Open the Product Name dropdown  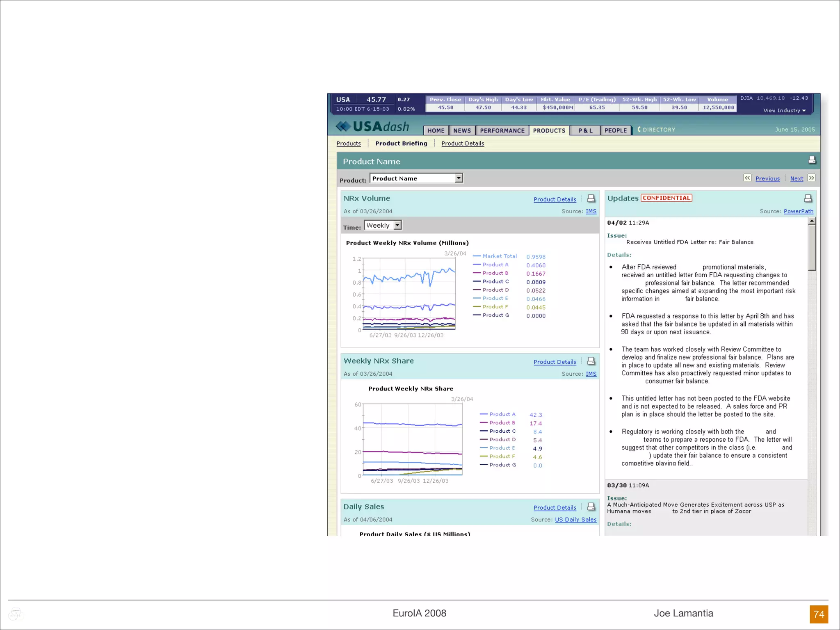459,178
